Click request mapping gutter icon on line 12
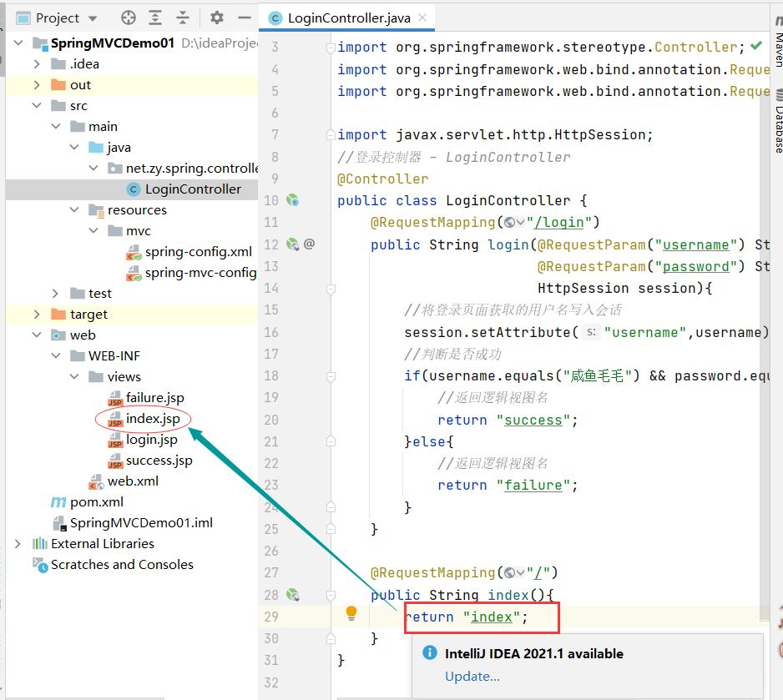This screenshot has height=700, width=783. coord(293,244)
